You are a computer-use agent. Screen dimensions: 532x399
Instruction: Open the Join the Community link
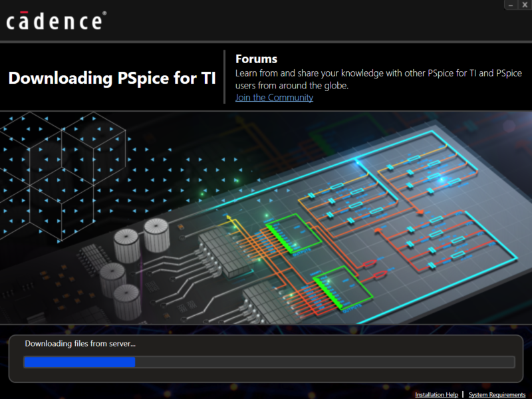coord(274,98)
